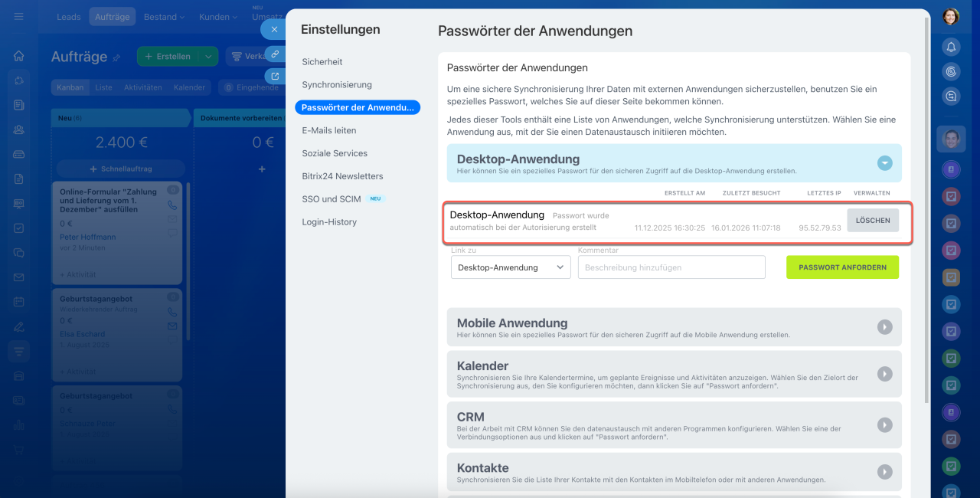Viewport: 980px width, 498px height.
Task: Expand the Kalender password section
Action: click(884, 374)
